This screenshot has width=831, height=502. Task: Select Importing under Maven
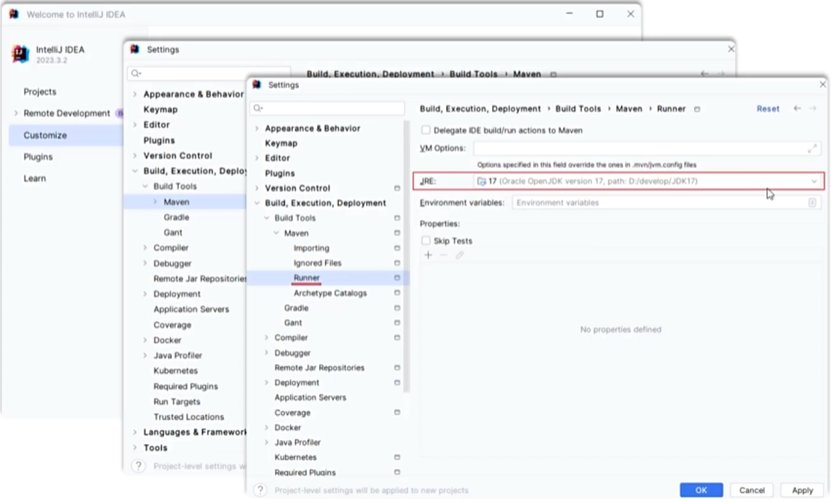click(x=311, y=248)
